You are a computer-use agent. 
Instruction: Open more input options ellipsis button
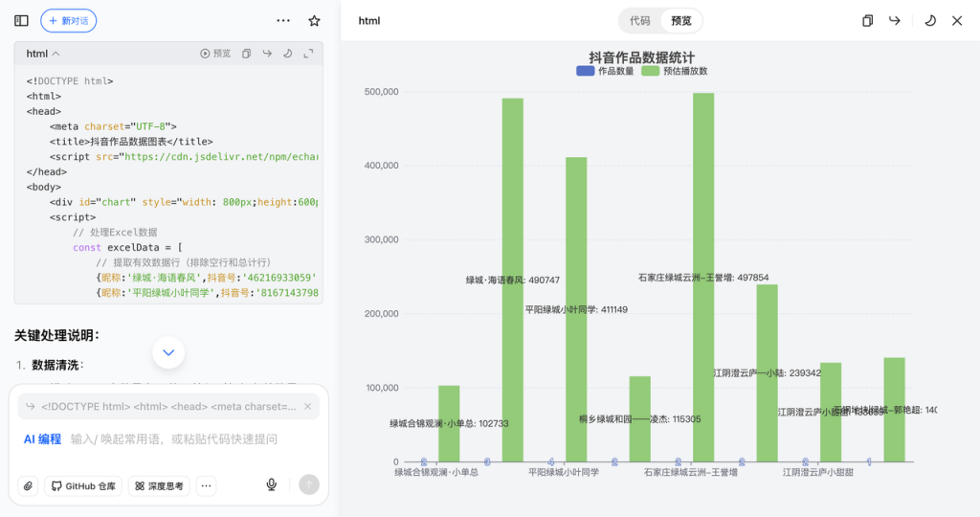click(207, 485)
